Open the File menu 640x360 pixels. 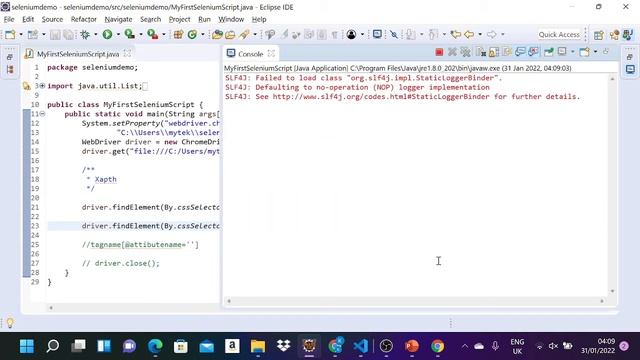click(x=9, y=19)
